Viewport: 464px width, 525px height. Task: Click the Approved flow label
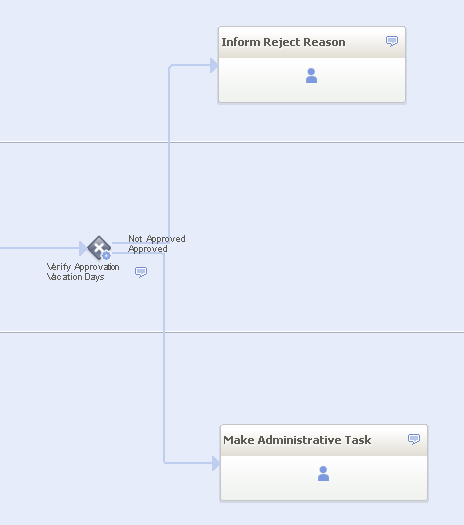(148, 249)
